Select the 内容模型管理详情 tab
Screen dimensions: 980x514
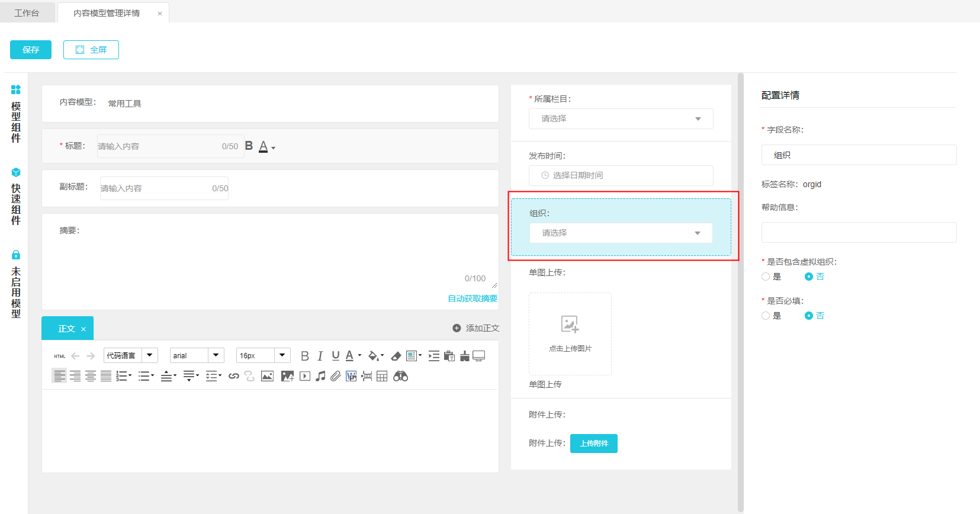point(107,13)
